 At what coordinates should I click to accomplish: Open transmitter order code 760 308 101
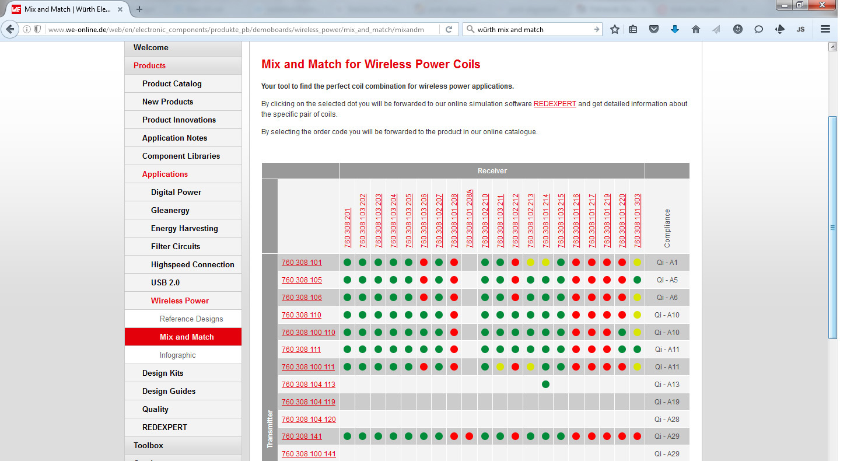click(x=302, y=263)
